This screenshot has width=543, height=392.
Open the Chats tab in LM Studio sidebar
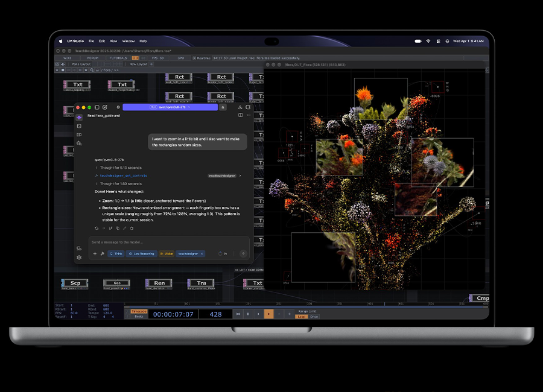tap(79, 118)
